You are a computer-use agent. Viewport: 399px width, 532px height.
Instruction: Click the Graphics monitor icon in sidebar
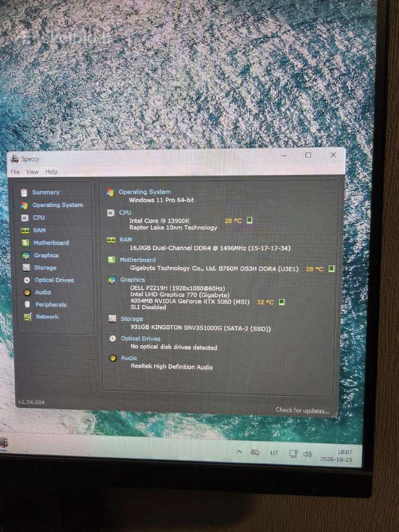26,255
